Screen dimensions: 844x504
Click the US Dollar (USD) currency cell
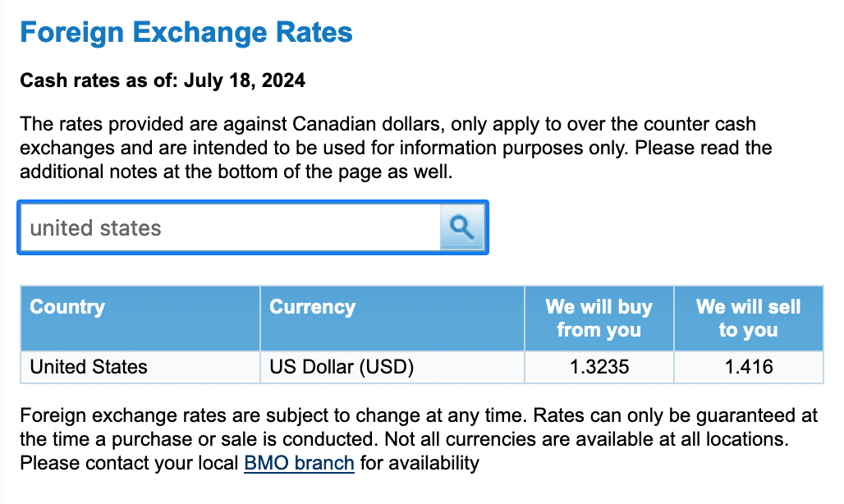pyautogui.click(x=342, y=367)
